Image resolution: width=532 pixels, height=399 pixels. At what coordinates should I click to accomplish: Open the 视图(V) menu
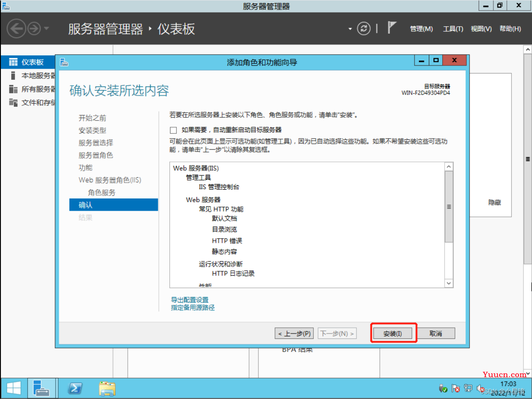(481, 29)
